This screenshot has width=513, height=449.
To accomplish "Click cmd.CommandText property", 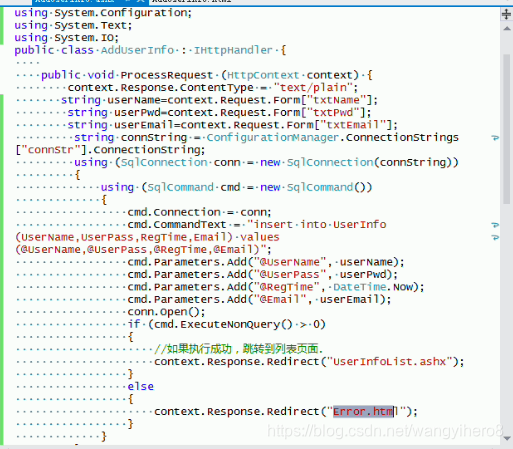I will [177, 225].
